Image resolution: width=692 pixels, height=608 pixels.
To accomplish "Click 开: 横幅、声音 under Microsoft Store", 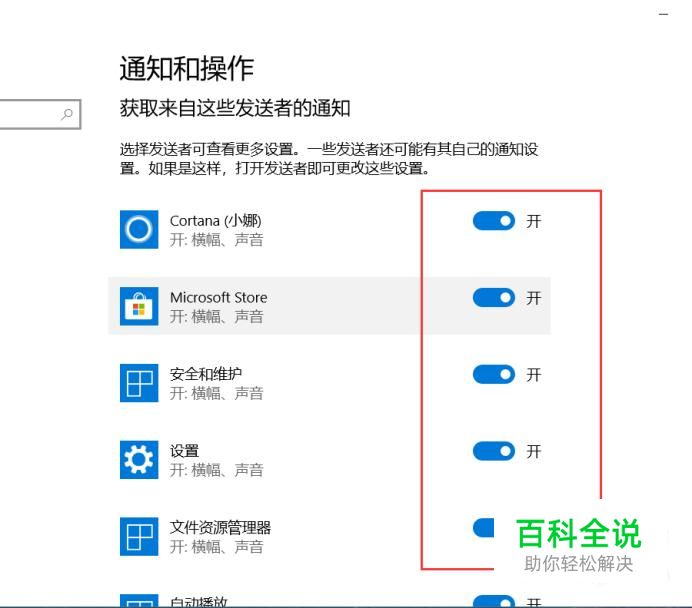I will click(217, 317).
